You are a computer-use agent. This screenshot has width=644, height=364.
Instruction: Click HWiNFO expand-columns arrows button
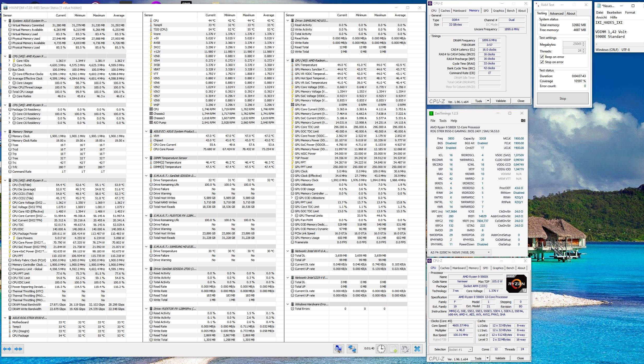pyautogui.click(x=7, y=349)
